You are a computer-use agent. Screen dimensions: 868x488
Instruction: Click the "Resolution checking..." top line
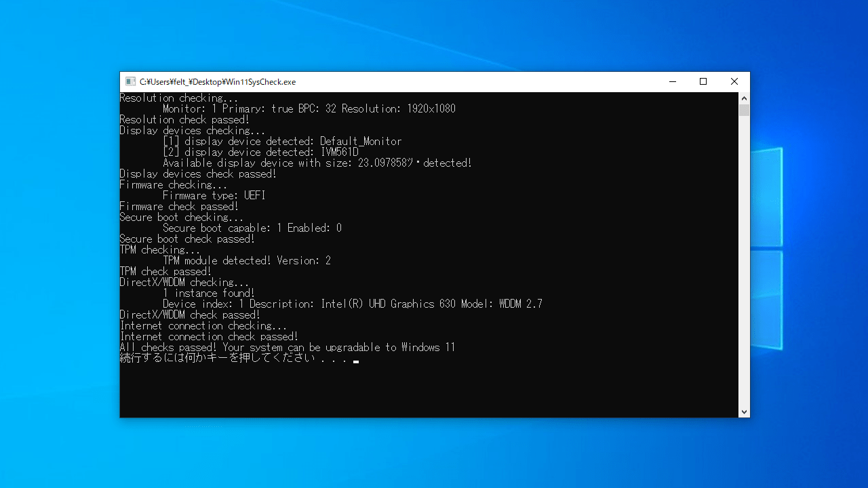(x=179, y=98)
